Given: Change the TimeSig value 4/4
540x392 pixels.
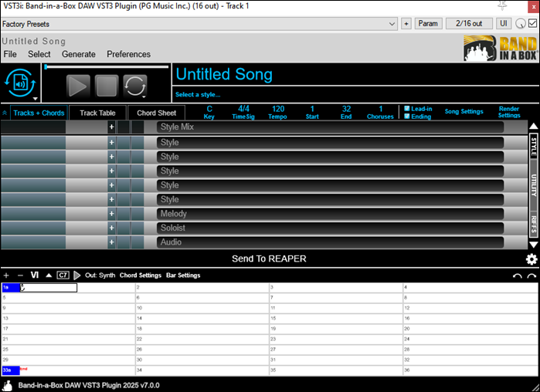Looking at the screenshot, I should coord(243,109).
